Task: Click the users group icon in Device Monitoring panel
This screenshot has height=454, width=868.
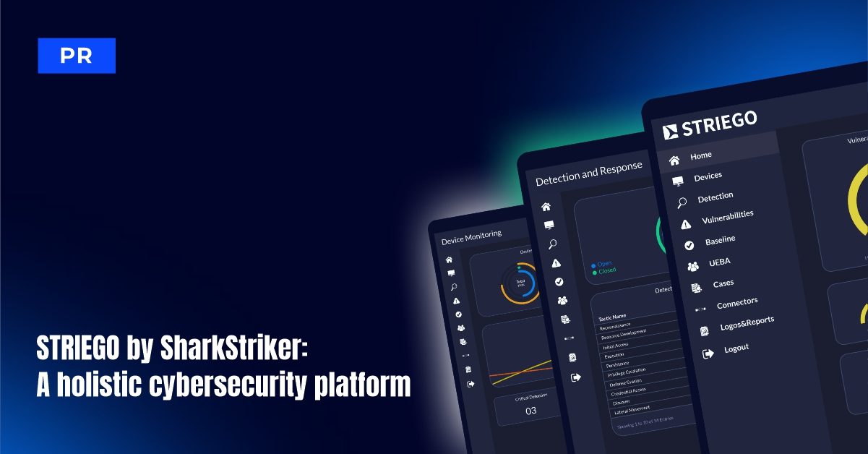Action: coord(461,328)
